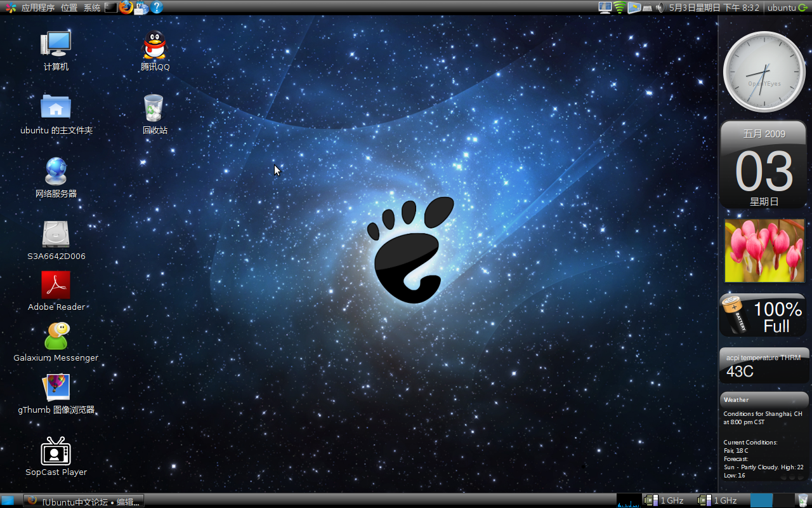Open the system monitor graph applet
The image size is (812, 508).
[629, 500]
